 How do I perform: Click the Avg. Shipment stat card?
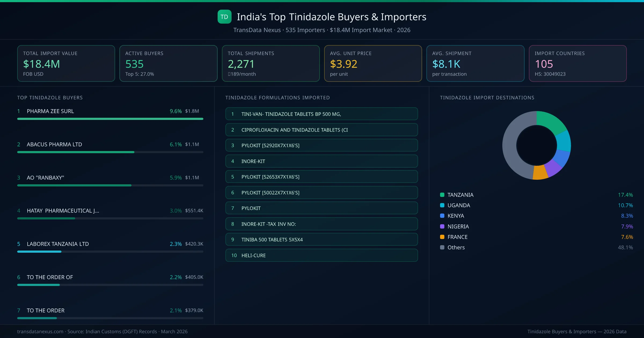[475, 63]
